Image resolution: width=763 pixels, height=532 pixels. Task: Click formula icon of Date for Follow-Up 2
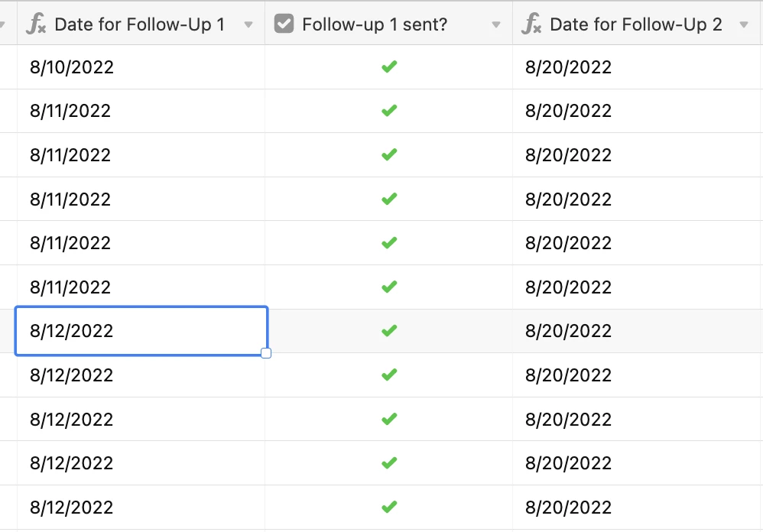(531, 24)
